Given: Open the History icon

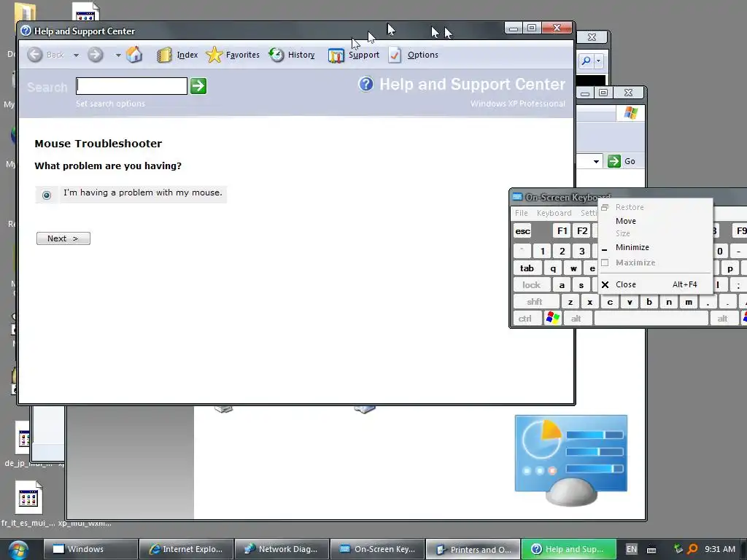Looking at the screenshot, I should (x=276, y=55).
